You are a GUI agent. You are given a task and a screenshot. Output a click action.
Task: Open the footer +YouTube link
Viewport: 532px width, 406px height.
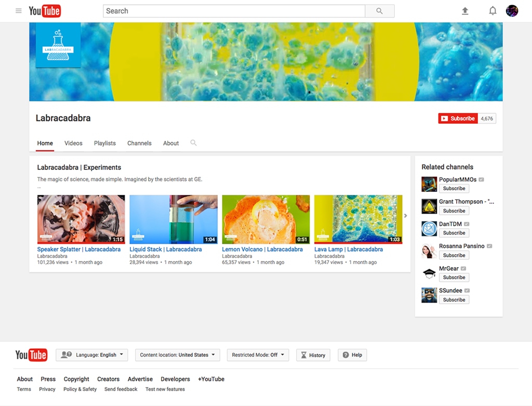click(x=211, y=379)
